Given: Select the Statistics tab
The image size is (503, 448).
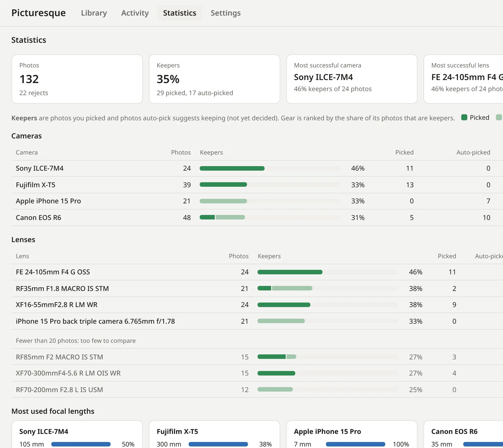Looking at the screenshot, I should tap(180, 13).
